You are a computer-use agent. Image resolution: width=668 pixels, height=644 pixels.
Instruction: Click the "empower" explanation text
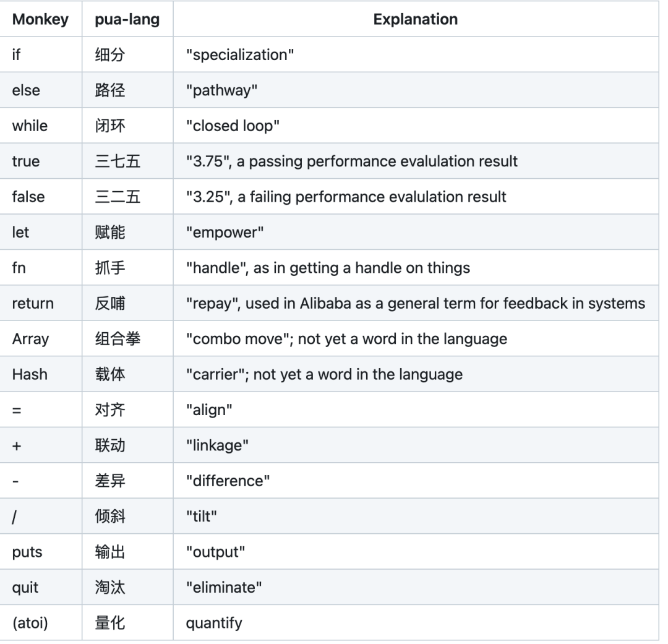225,233
